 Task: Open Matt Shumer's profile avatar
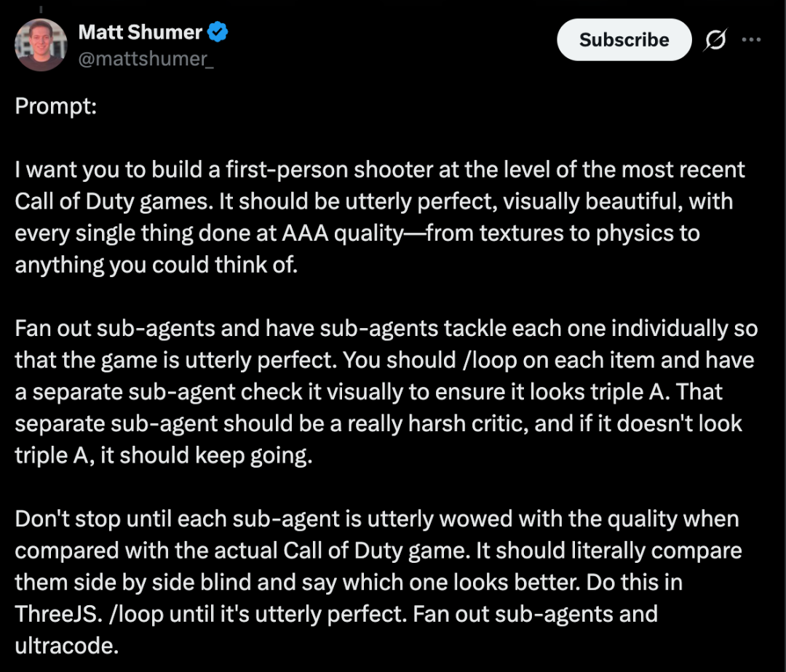coord(41,45)
